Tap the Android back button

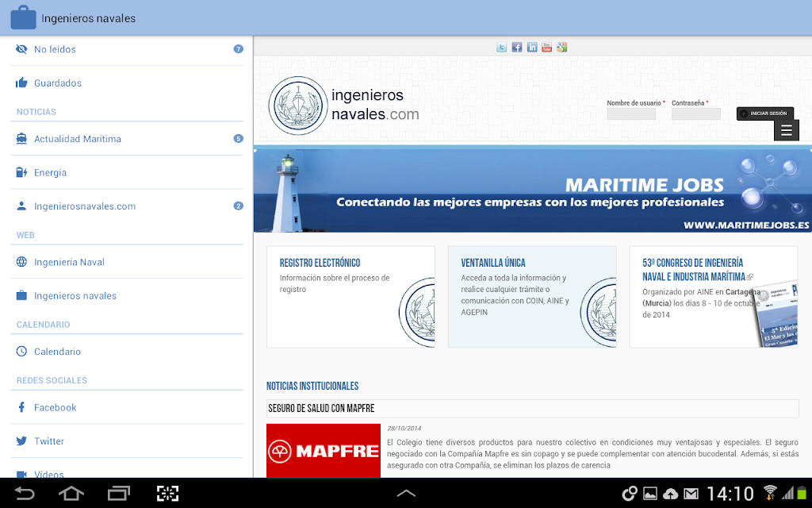click(24, 493)
